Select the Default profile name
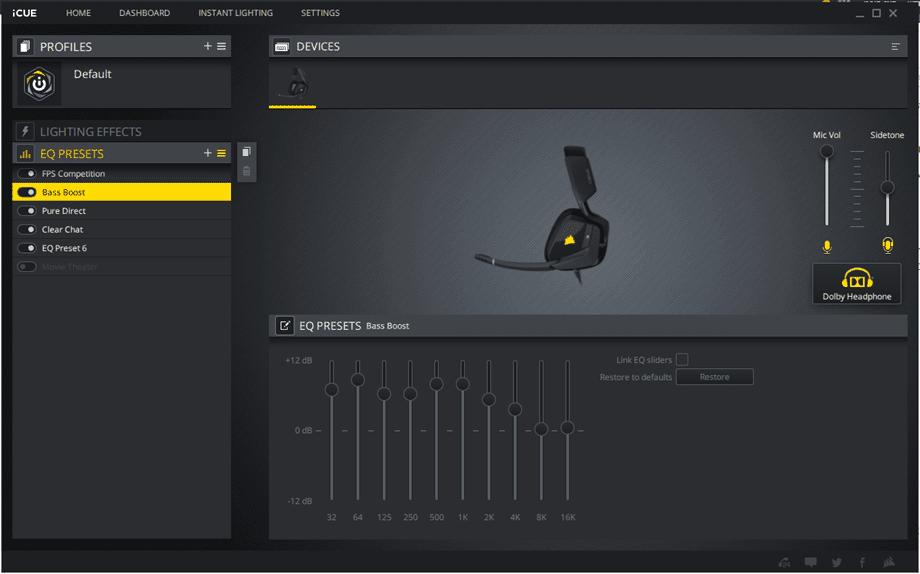920x574 pixels. tap(92, 74)
